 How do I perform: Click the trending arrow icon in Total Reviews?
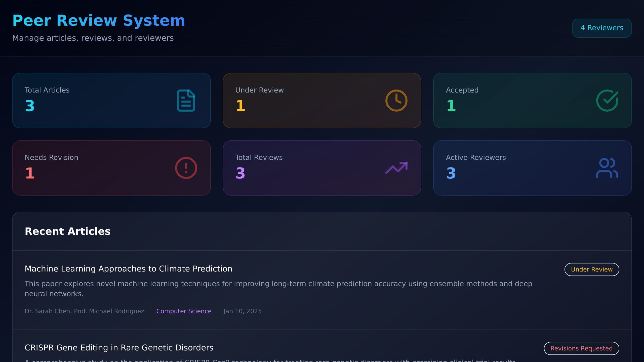[x=396, y=168]
